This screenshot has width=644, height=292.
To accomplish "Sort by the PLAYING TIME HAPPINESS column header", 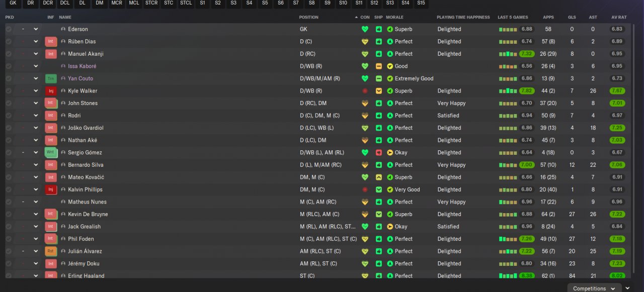I will coord(463,17).
